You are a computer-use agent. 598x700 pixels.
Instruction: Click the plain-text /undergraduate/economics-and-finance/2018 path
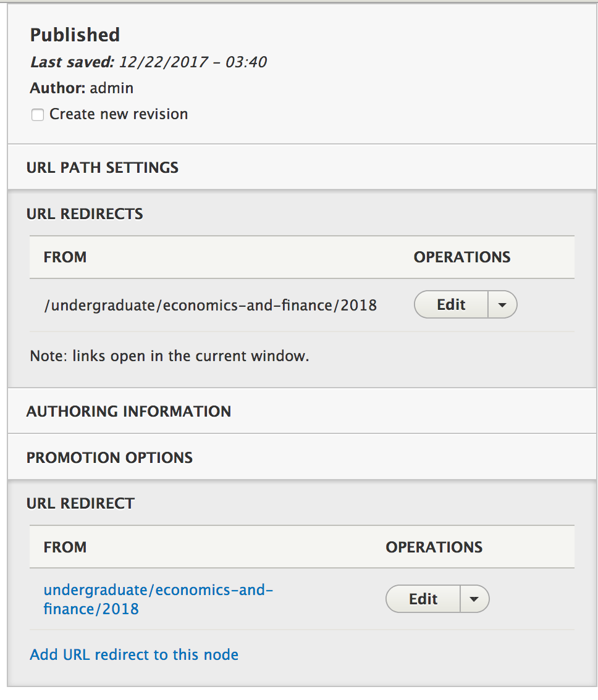[210, 305]
